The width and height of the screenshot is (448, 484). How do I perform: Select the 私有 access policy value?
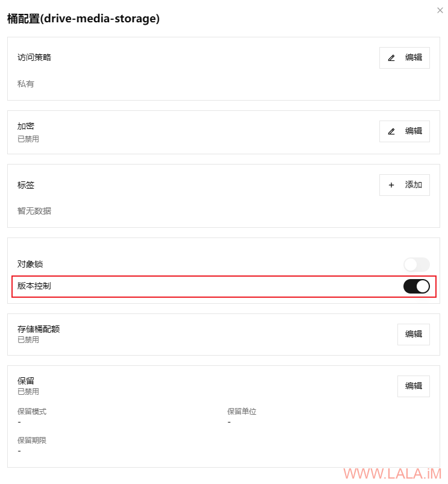coord(26,84)
